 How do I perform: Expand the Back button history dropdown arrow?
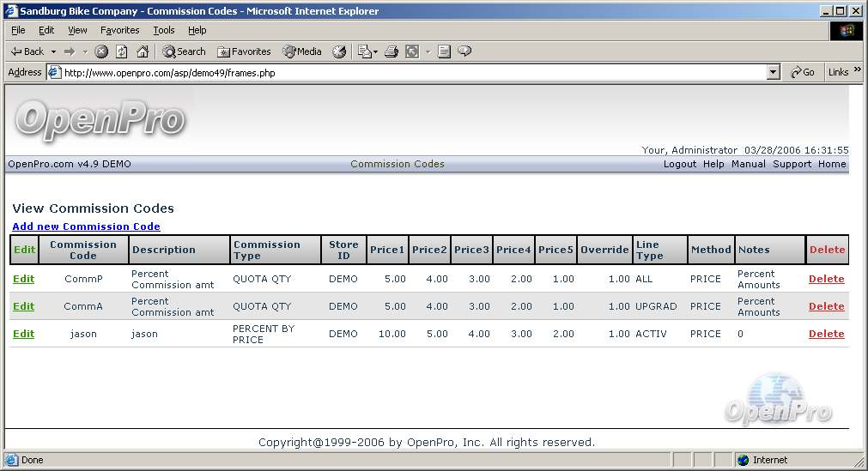tap(53, 51)
